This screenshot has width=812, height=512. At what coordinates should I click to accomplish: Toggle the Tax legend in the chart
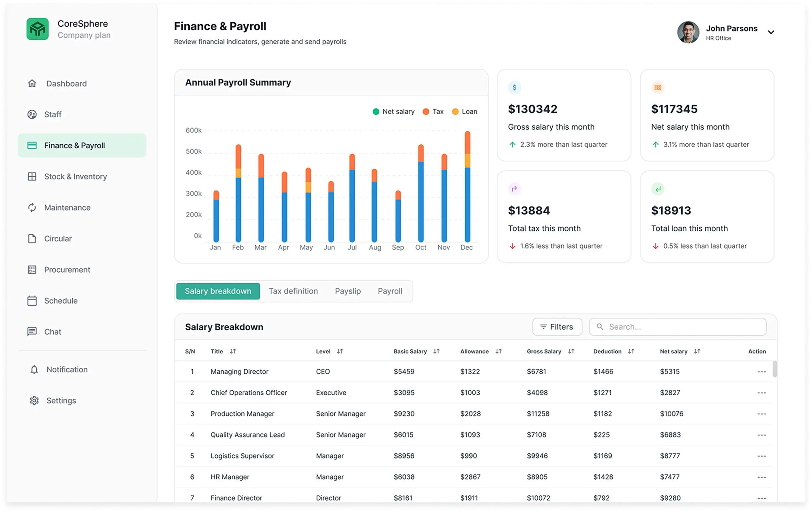click(x=433, y=111)
